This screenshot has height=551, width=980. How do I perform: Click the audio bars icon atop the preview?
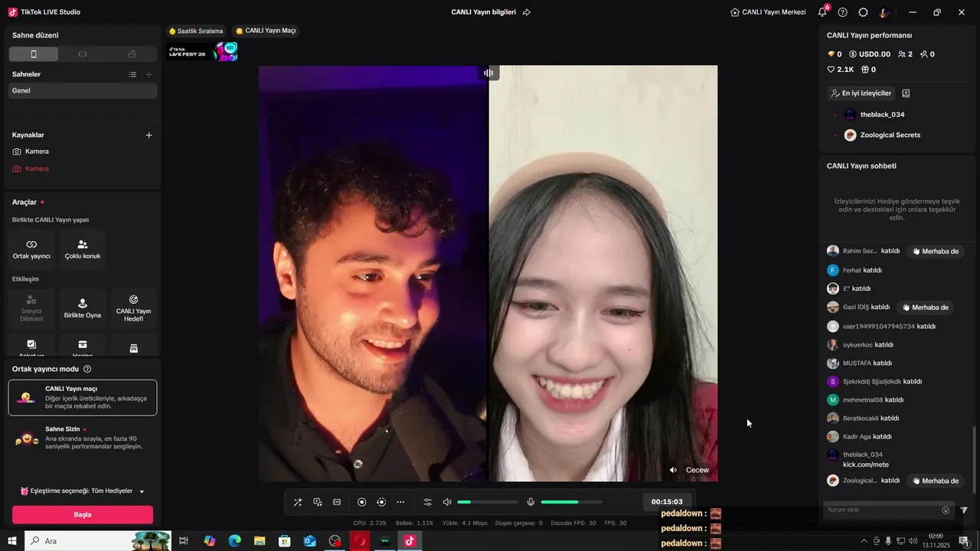(x=488, y=73)
